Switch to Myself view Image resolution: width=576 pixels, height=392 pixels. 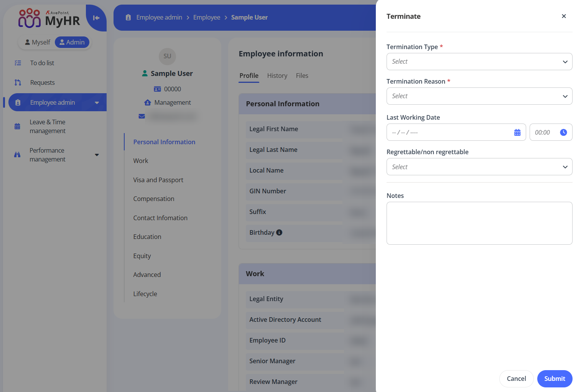click(x=38, y=42)
